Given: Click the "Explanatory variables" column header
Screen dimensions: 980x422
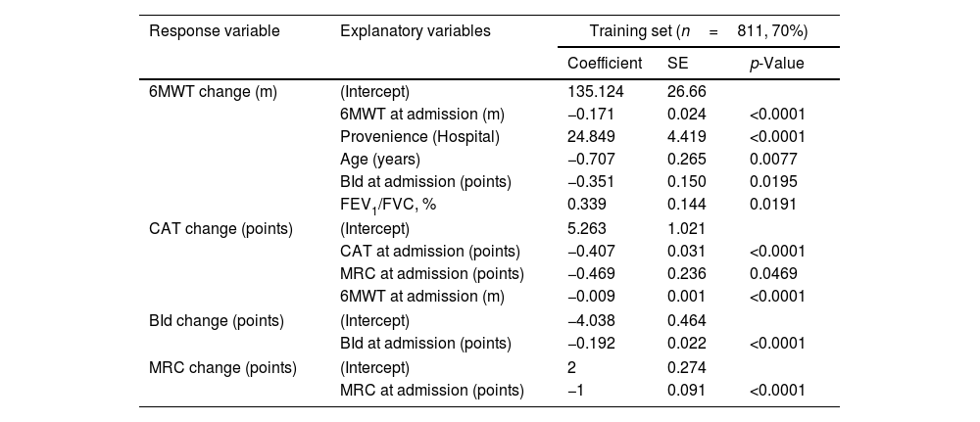Looking at the screenshot, I should tap(415, 31).
